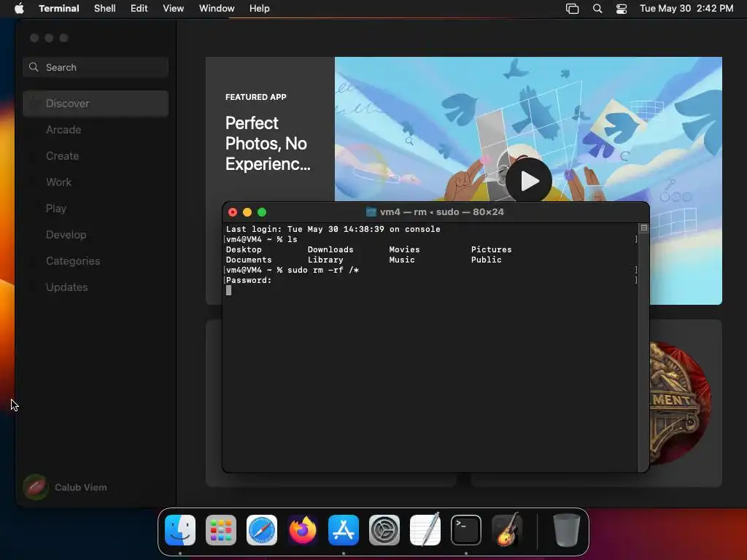
Task: Click the App Store Search field
Action: pos(96,67)
